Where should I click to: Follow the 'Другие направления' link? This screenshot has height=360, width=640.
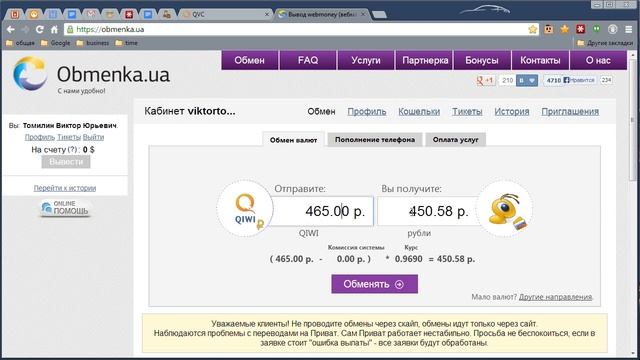coord(555,297)
